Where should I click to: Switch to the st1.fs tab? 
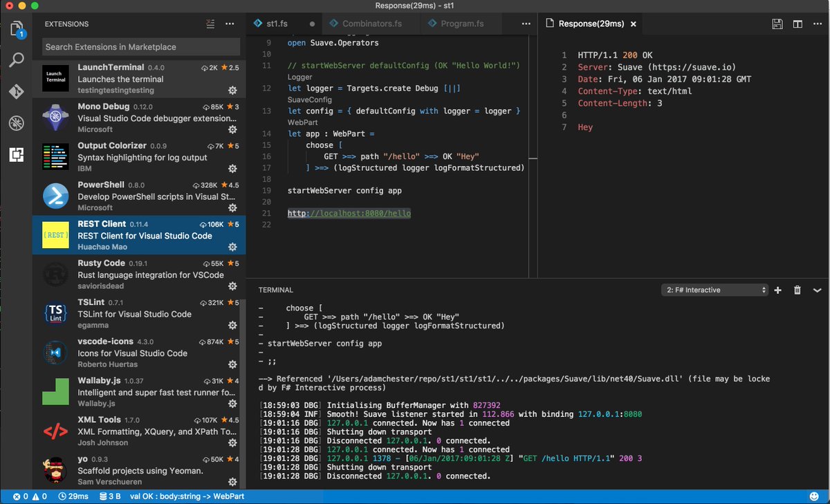(285, 24)
